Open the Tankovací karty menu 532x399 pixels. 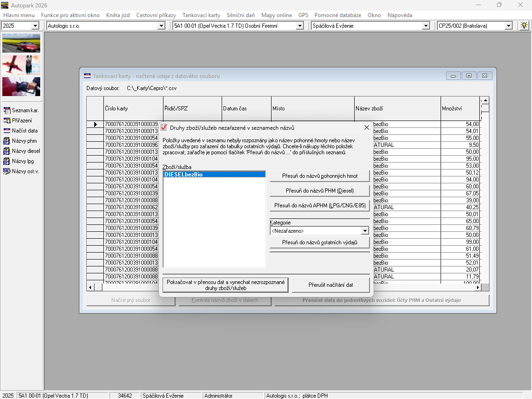(x=201, y=15)
